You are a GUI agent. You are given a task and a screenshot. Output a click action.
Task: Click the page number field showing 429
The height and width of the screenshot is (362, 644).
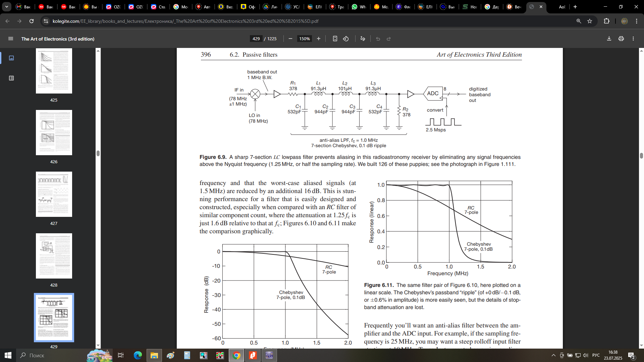coord(256,39)
